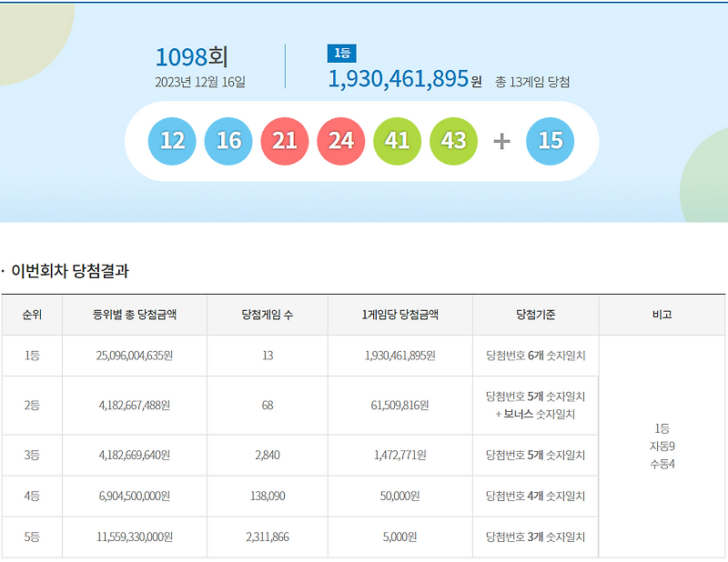Click the red lottery ball numbered 21
The width and height of the screenshot is (728, 562).
tap(285, 141)
